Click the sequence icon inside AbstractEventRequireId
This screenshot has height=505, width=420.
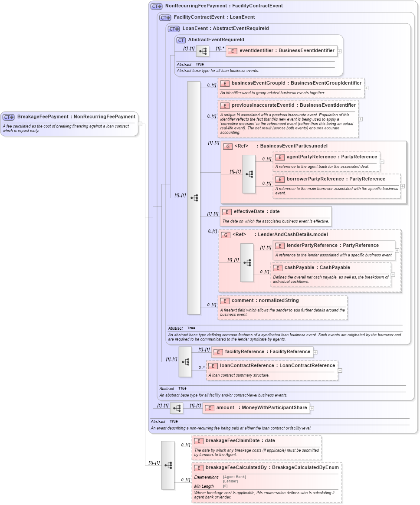tap(203, 51)
